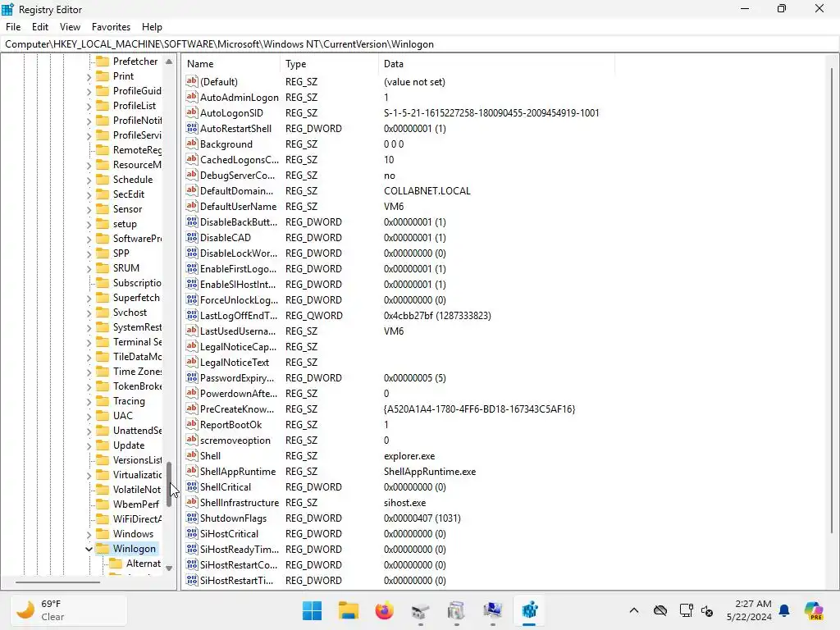Click the tree pane horizontal scrollbar
The image size is (840, 630).
click(x=58, y=582)
